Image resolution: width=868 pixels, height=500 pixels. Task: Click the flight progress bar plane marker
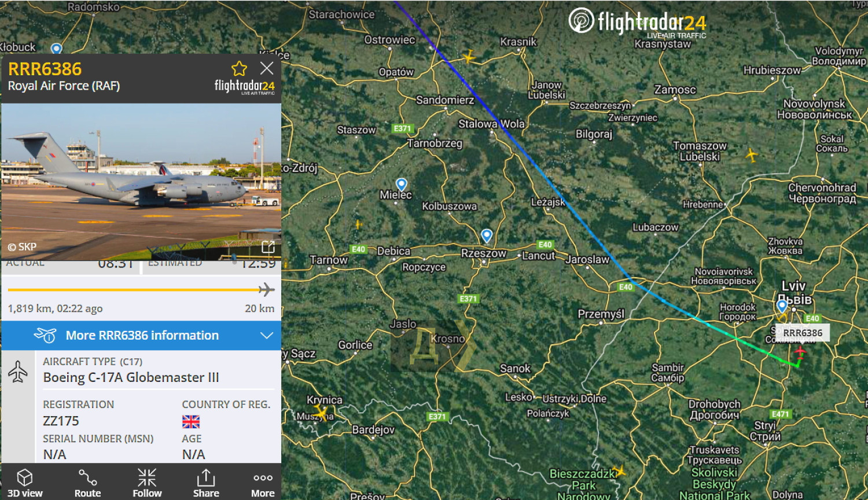point(266,289)
